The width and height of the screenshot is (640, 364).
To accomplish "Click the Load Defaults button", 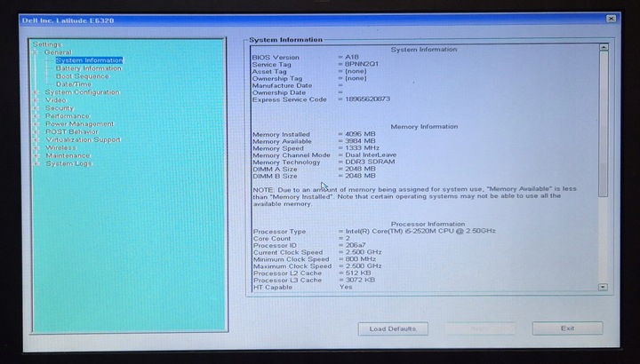I will coord(393,329).
